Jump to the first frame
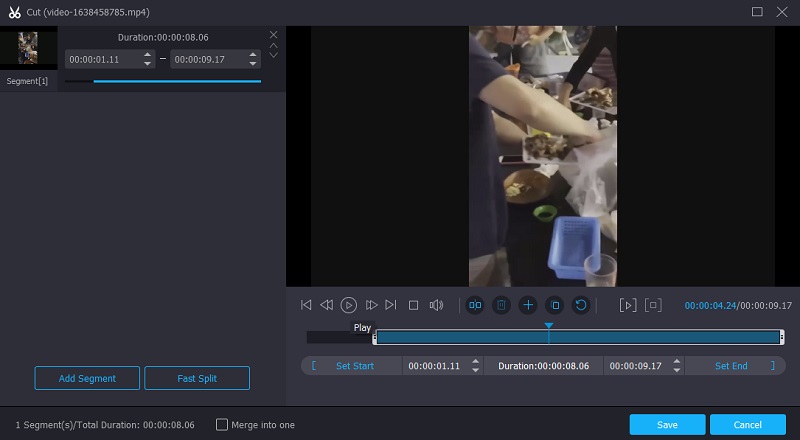This screenshot has width=800, height=440. [x=306, y=305]
